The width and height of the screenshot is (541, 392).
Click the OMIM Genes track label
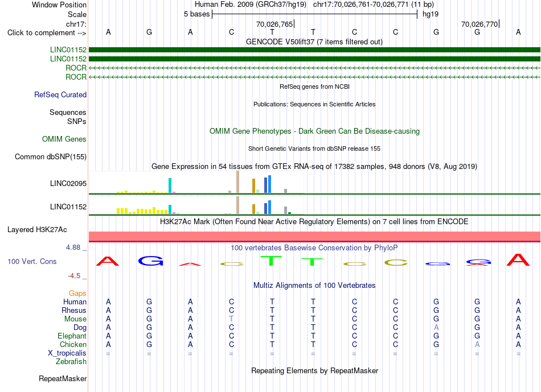pyautogui.click(x=64, y=139)
